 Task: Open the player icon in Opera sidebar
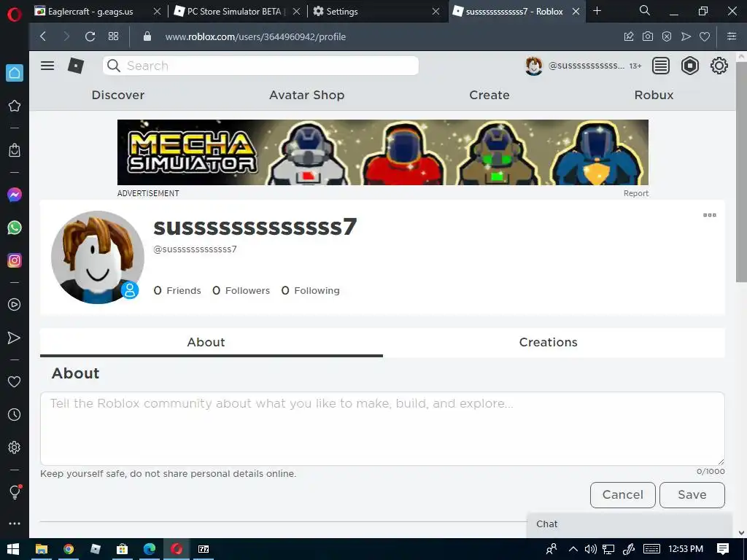click(15, 305)
